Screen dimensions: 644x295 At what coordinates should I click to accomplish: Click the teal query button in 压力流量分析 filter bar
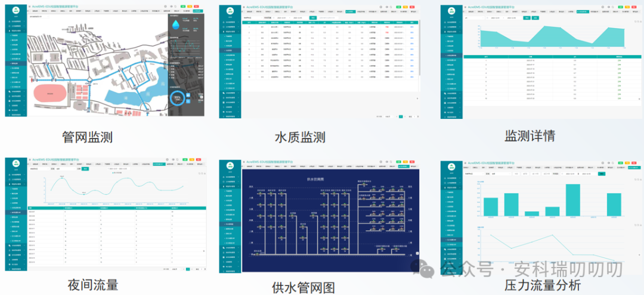[x=602, y=174]
